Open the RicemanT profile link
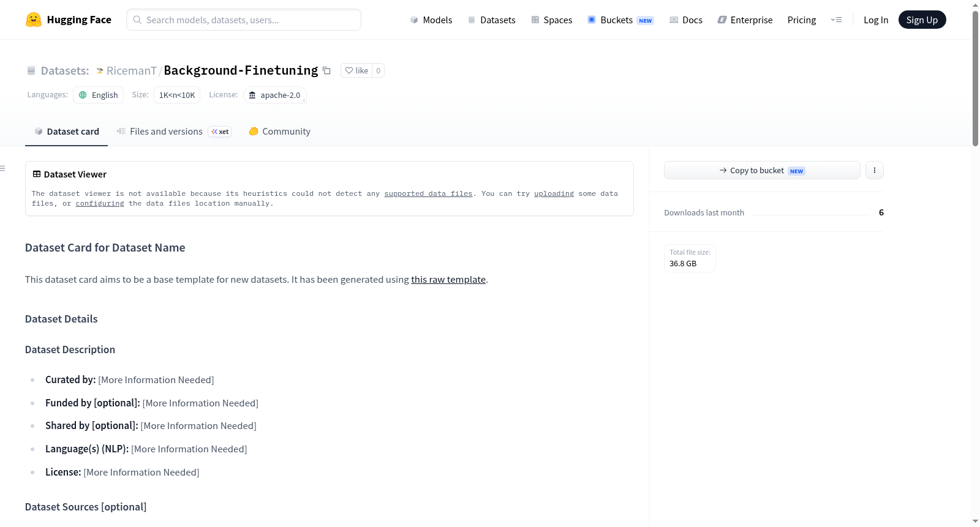 tap(132, 71)
